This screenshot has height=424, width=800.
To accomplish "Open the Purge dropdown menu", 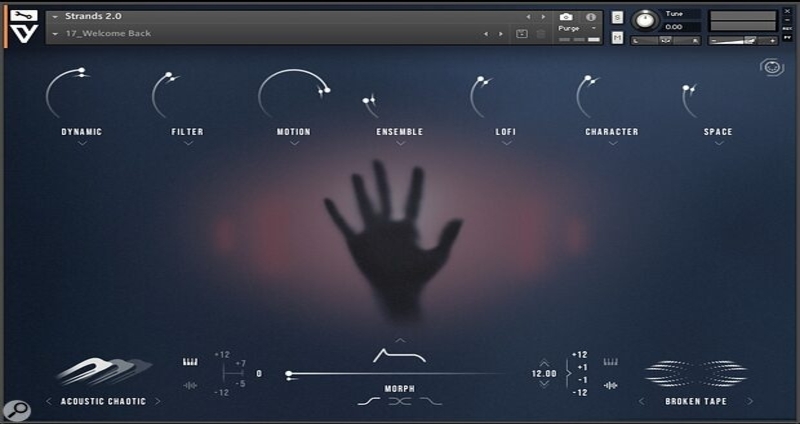I will point(594,29).
